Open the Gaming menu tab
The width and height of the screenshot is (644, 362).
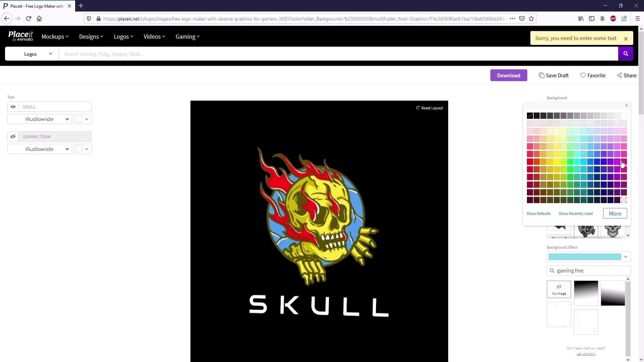click(187, 36)
